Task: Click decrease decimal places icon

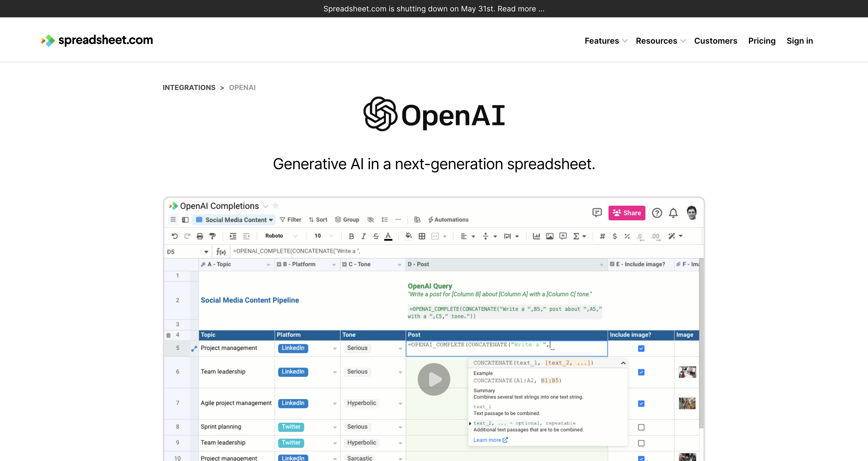Action: [640, 236]
